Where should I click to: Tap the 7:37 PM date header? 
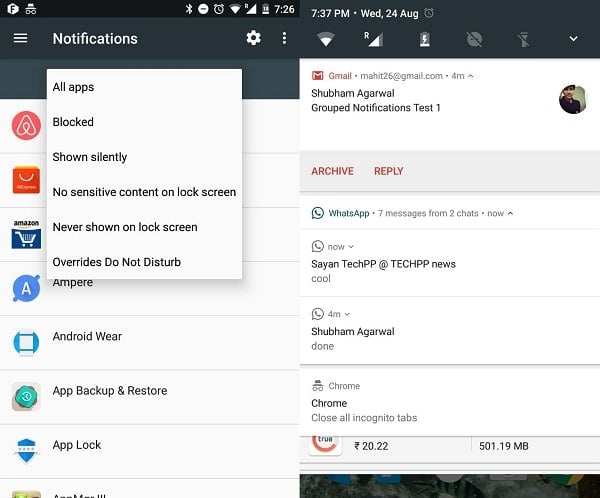[365, 13]
